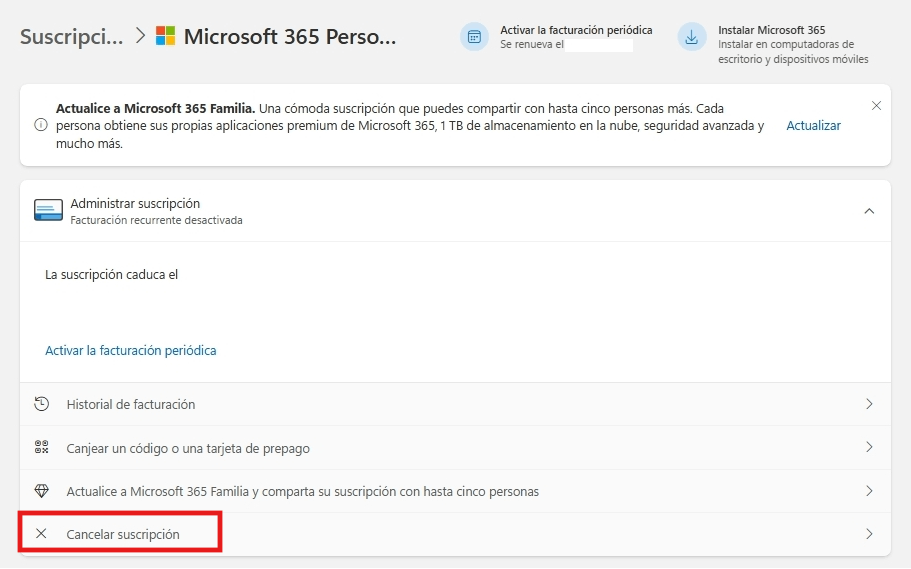Screen dimensions: 911x569
Task: Open chevron on Canjear un código row
Action: pos(869,447)
